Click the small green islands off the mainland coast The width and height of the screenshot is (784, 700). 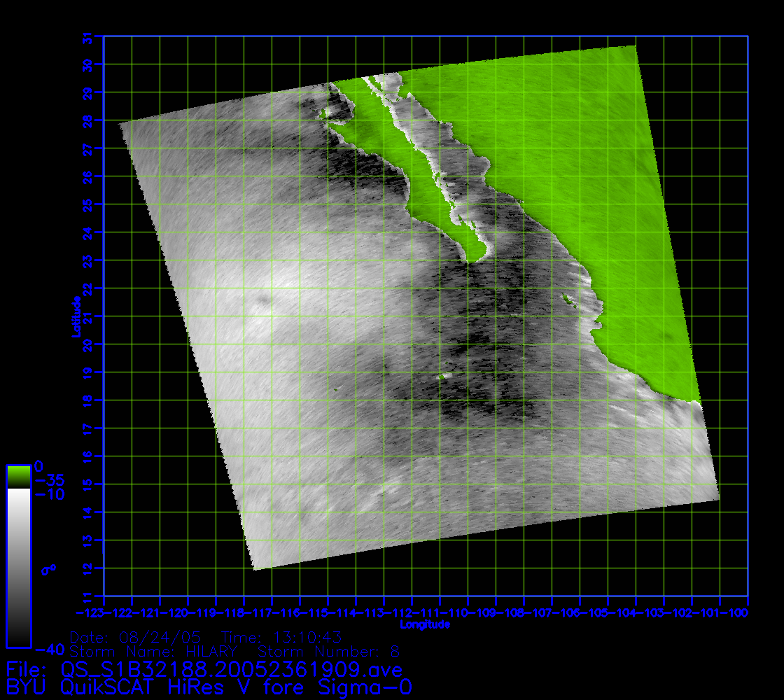566,300
